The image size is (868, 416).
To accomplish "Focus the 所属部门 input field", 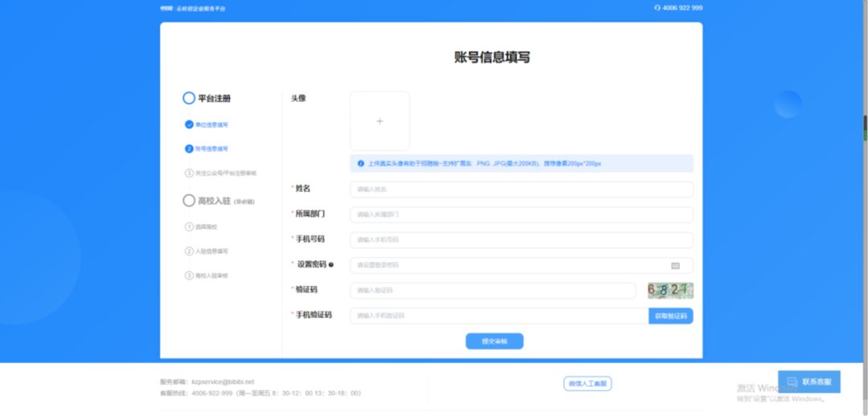I will coord(522,214).
